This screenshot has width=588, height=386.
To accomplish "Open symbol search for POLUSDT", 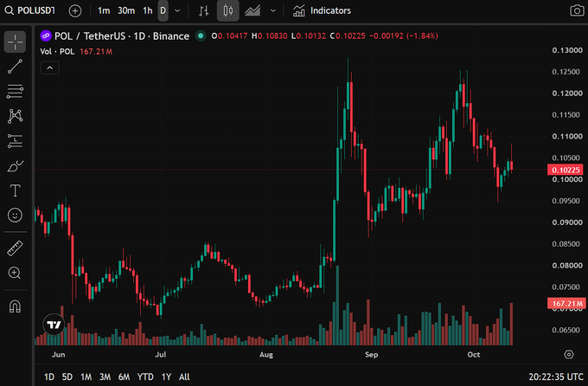I will (30, 10).
